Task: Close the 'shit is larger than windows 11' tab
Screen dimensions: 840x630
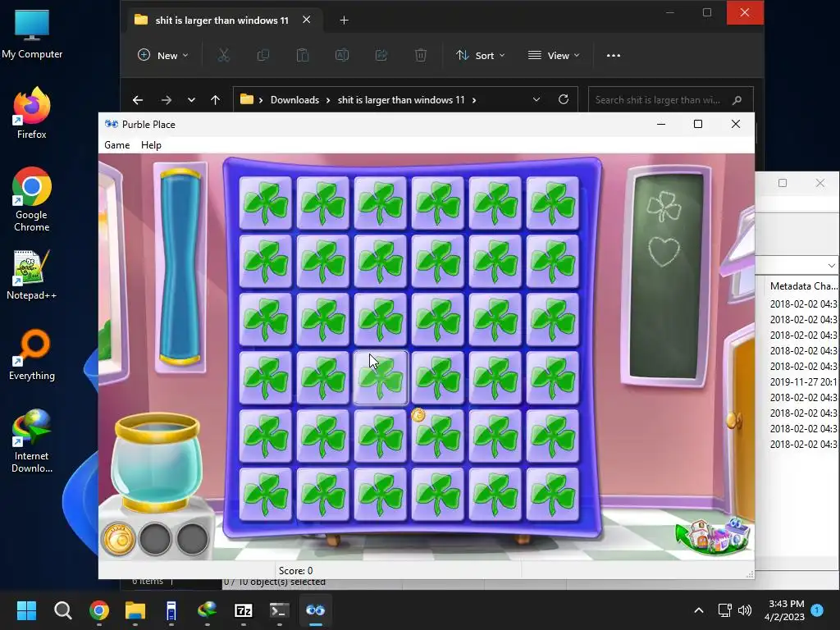Action: tap(307, 20)
